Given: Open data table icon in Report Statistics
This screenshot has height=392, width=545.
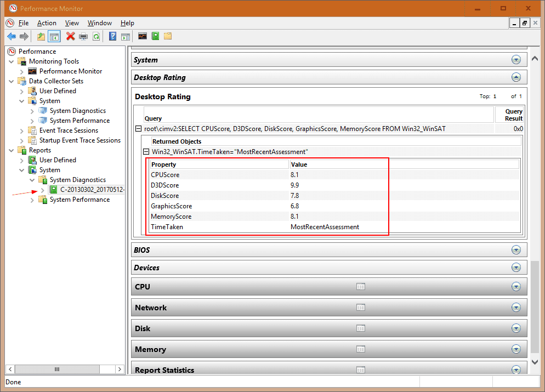Looking at the screenshot, I should 361,370.
